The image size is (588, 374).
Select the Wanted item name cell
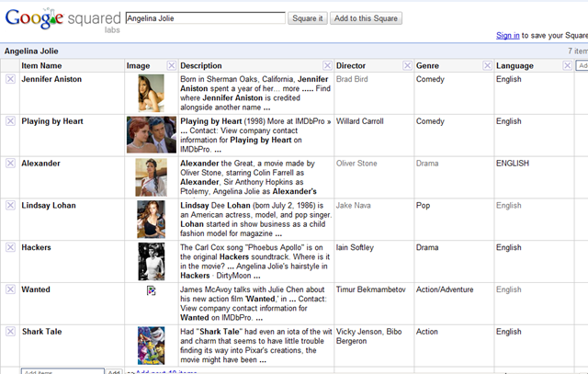pos(36,289)
